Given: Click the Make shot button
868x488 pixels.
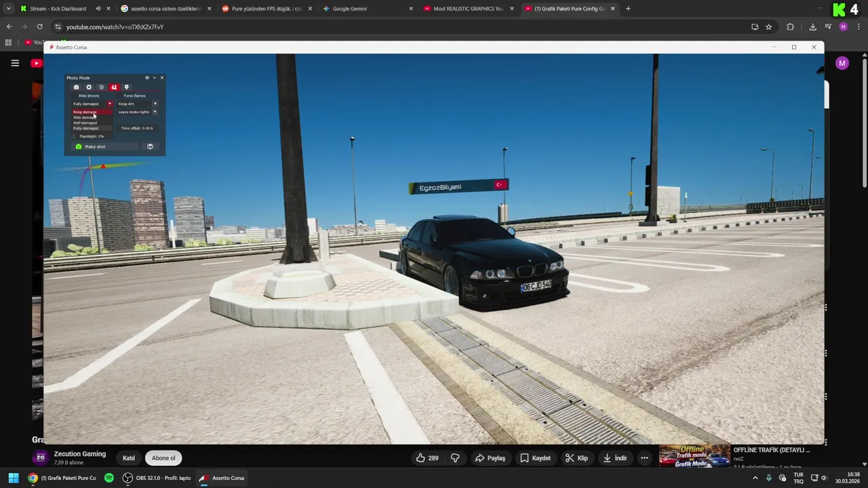Looking at the screenshot, I should (104, 146).
